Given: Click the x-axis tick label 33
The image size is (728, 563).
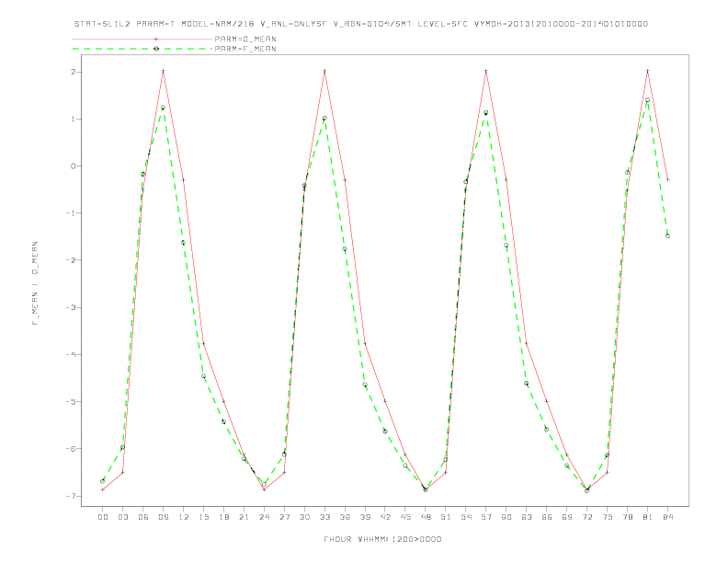Looking at the screenshot, I should pyautogui.click(x=324, y=517).
